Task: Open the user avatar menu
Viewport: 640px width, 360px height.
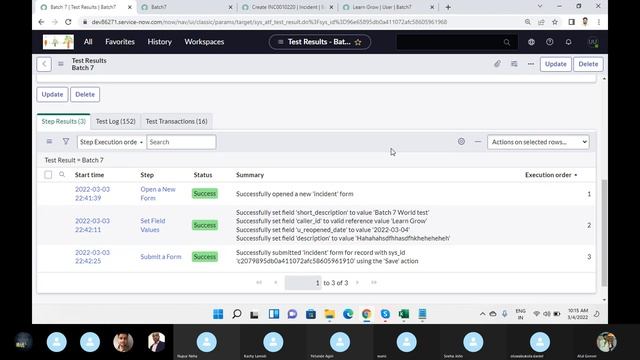Action: pos(593,42)
